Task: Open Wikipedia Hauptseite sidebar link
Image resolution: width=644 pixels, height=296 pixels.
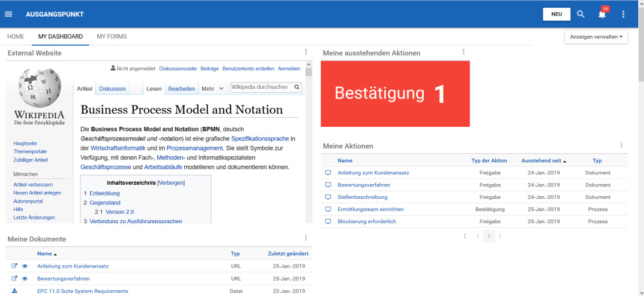Action: pyautogui.click(x=25, y=143)
